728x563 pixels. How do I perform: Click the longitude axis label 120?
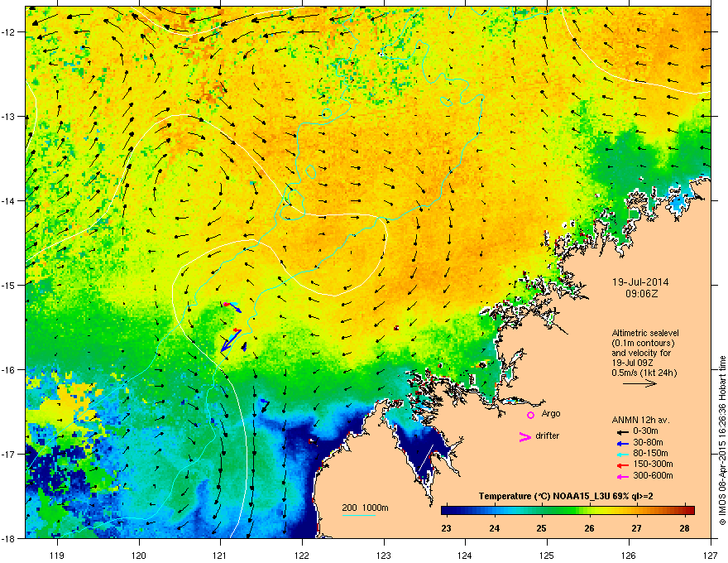coord(139,555)
